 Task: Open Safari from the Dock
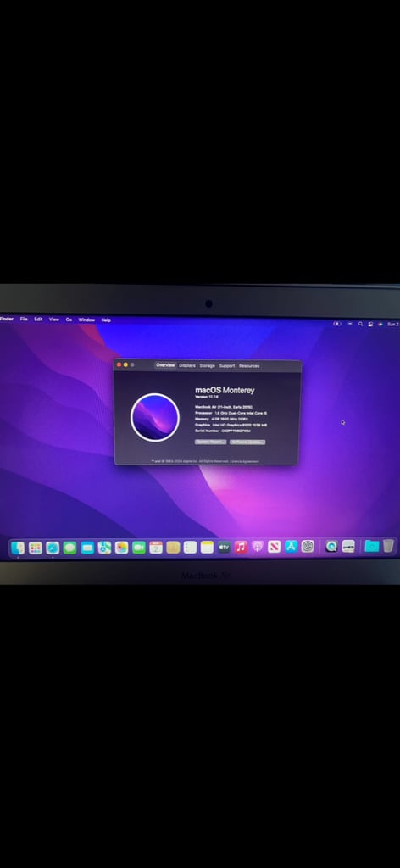[x=53, y=548]
